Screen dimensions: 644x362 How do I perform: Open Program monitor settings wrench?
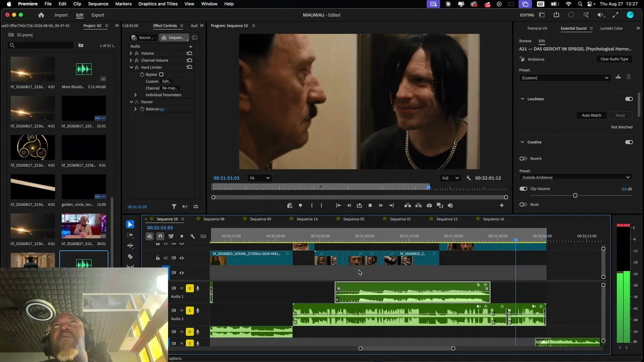click(468, 178)
